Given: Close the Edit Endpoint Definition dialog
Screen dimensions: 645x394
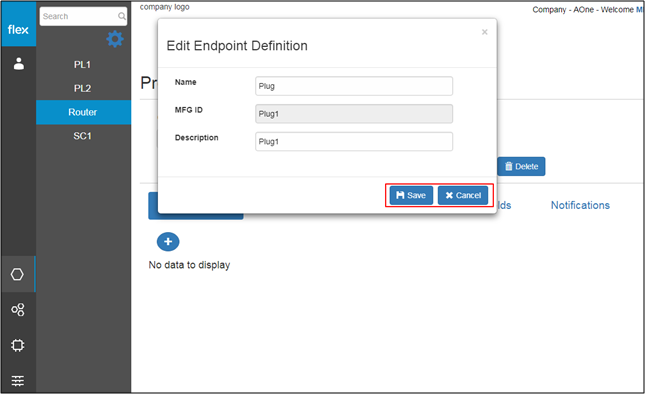Looking at the screenshot, I should click(x=485, y=32).
